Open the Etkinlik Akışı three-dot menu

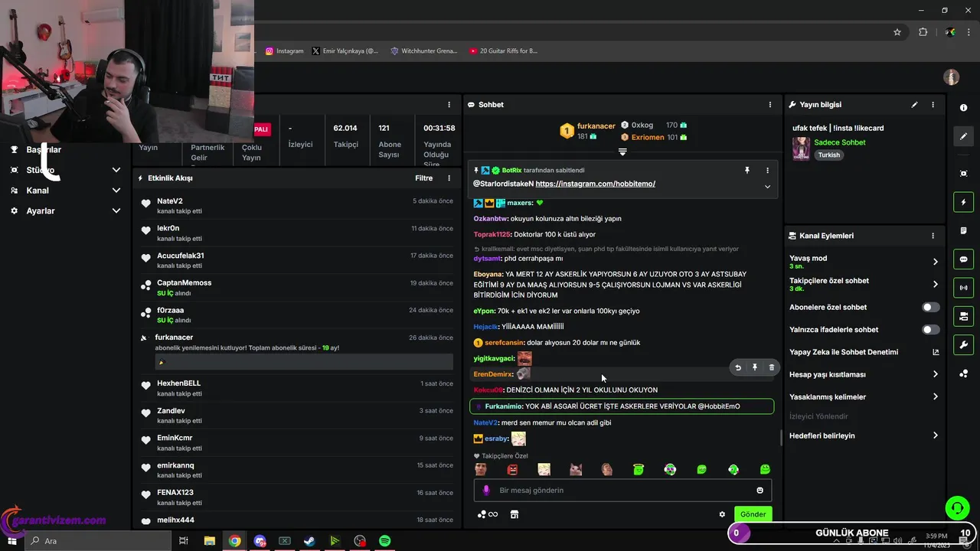coord(449,178)
